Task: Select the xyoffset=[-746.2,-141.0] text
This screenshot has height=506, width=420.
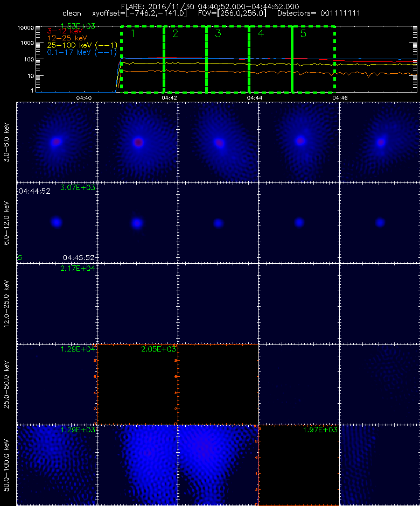Action: [139, 13]
